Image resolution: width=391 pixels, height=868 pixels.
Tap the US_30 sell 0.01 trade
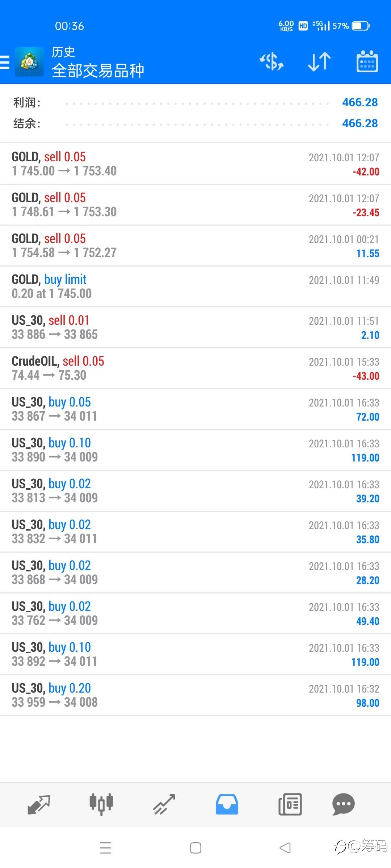[x=195, y=327]
